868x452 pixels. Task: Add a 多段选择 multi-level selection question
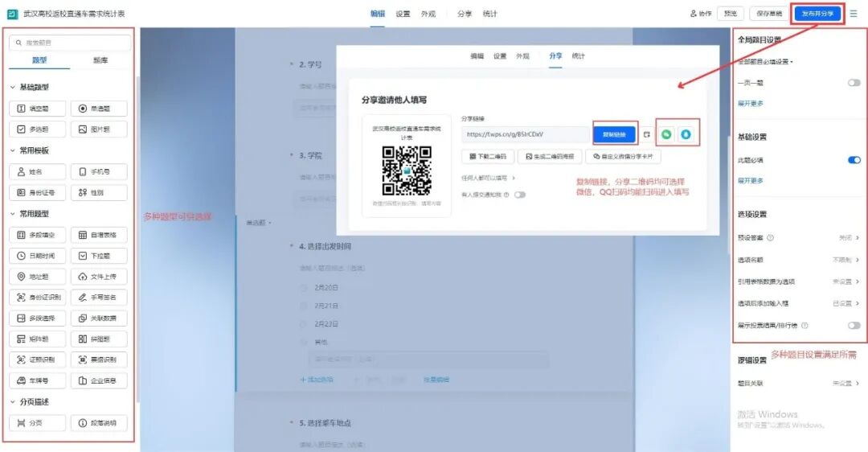37,318
